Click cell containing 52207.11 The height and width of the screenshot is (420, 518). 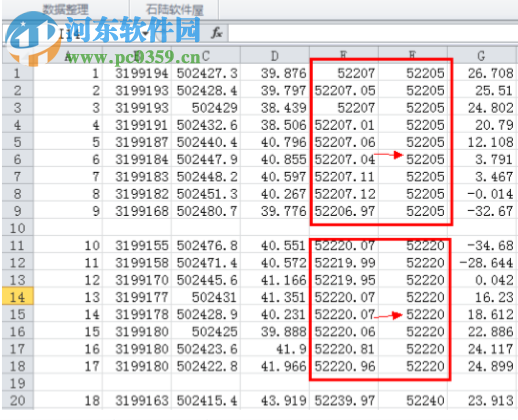tap(344, 177)
